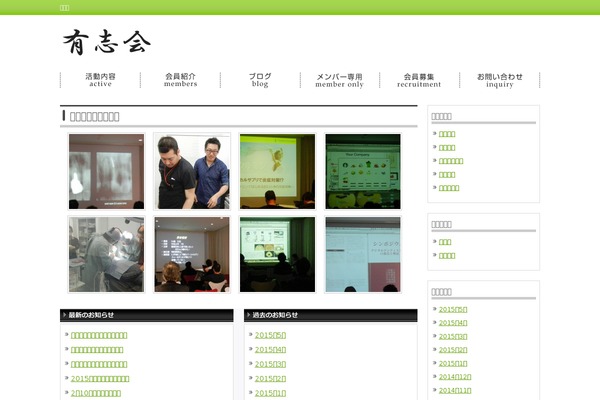
Task: Open the first latest news link
Action: pos(99,335)
